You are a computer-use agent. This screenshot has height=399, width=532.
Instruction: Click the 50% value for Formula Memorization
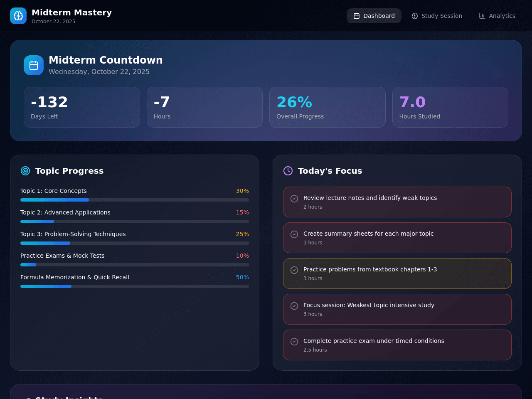(242, 277)
